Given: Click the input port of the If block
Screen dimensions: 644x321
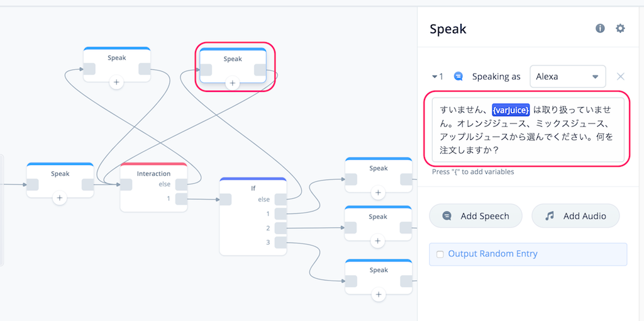Looking at the screenshot, I should tap(226, 200).
